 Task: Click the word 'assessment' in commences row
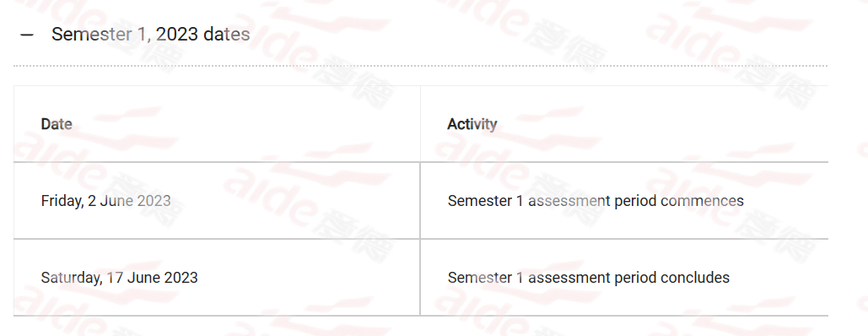(x=569, y=201)
